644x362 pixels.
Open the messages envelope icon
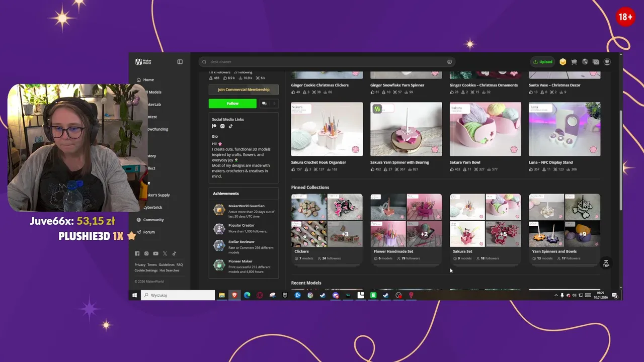click(596, 62)
